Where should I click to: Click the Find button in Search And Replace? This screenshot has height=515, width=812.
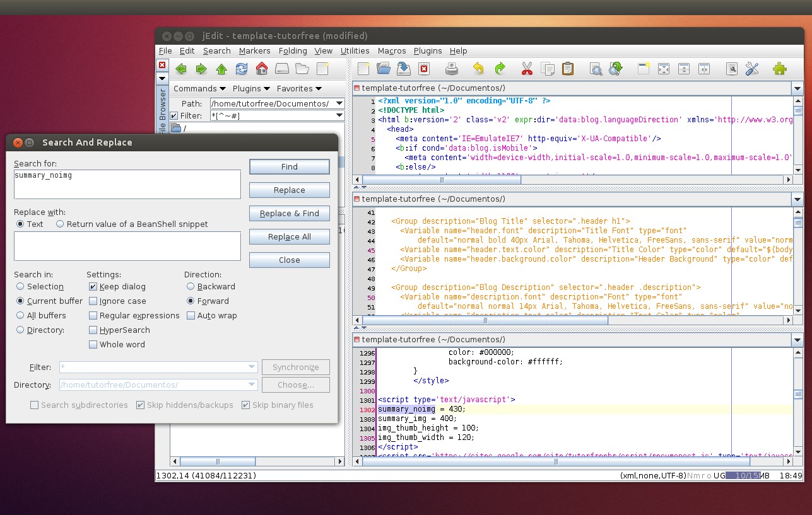[290, 166]
